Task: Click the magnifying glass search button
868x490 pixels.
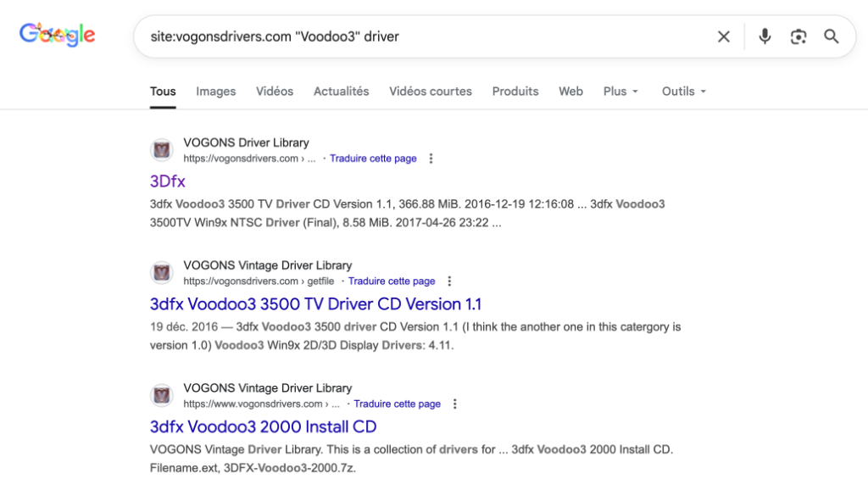Action: [832, 36]
